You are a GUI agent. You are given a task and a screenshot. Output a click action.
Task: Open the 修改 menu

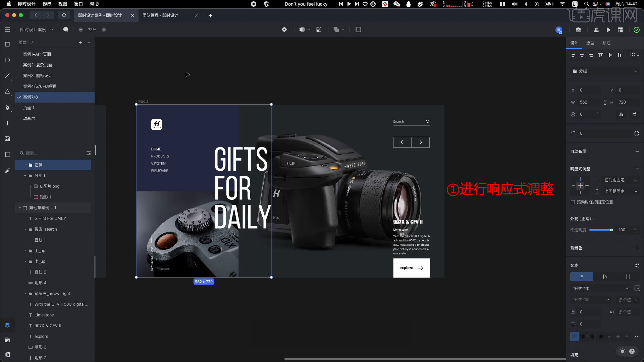click(47, 4)
